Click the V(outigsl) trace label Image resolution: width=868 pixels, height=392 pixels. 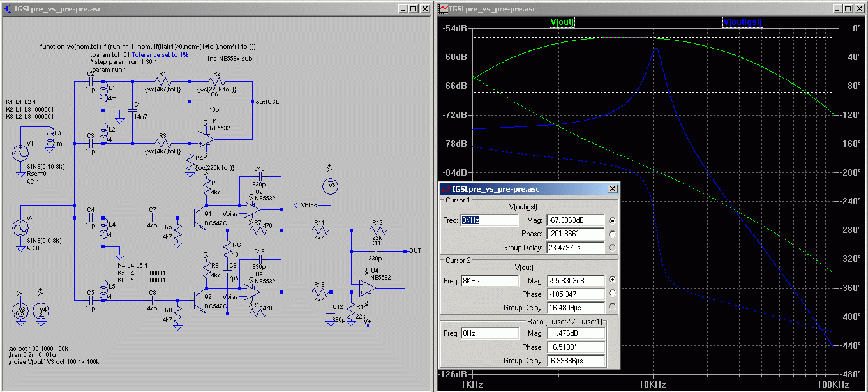(x=742, y=22)
